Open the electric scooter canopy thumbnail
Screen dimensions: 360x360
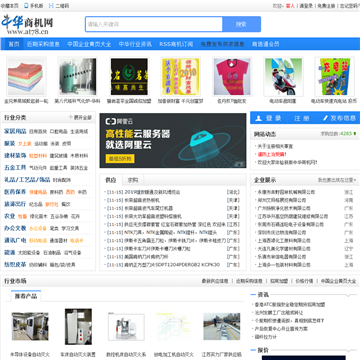pos(283,77)
